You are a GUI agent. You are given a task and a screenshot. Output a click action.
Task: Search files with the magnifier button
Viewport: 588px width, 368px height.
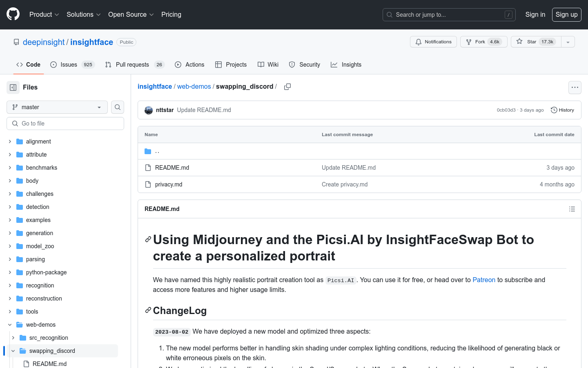point(118,107)
